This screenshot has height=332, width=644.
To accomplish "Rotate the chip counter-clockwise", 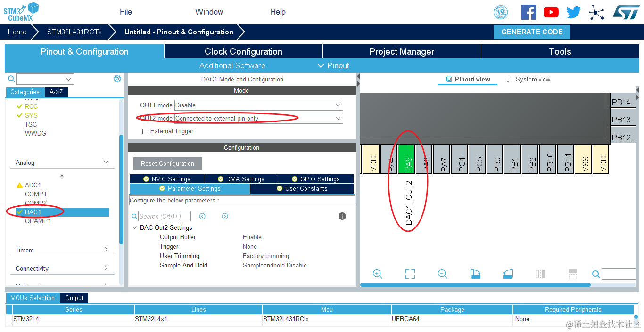I will pos(508,274).
